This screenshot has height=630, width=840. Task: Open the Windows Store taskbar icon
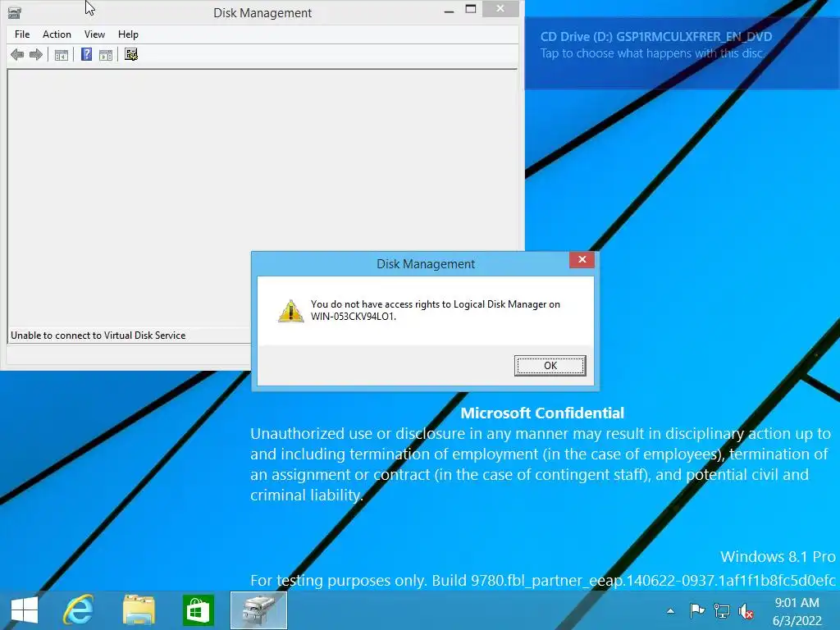tap(199, 610)
